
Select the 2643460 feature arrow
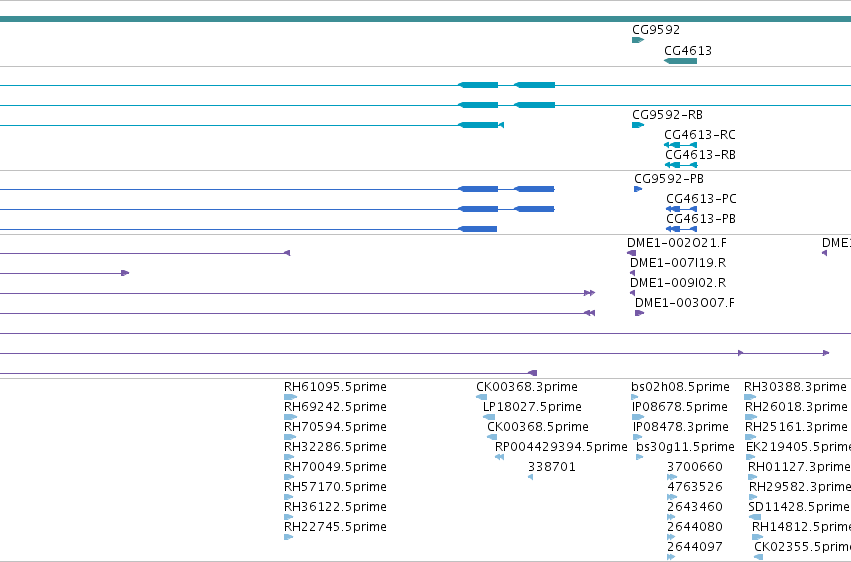(671, 517)
